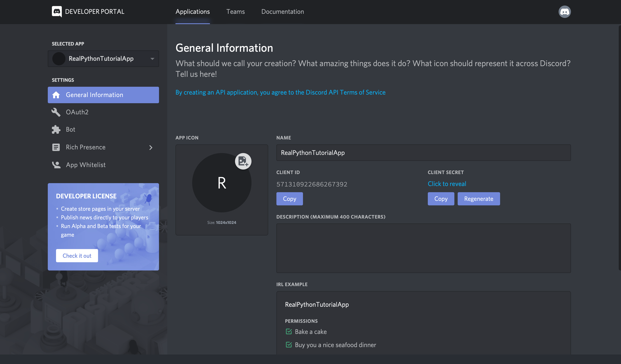The width and height of the screenshot is (621, 364).
Task: Click the Discord logo in the header
Action: 57,11
